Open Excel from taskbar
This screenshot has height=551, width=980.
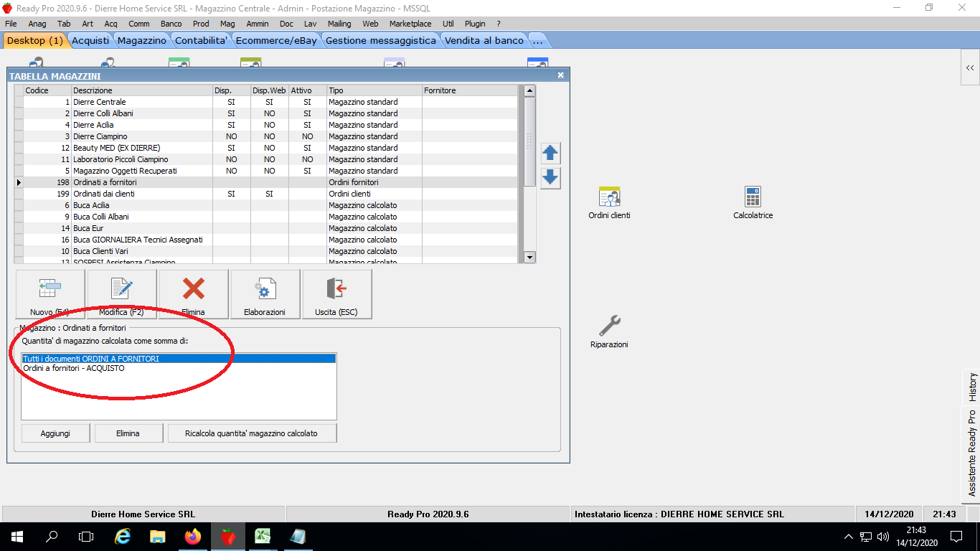pyautogui.click(x=263, y=536)
